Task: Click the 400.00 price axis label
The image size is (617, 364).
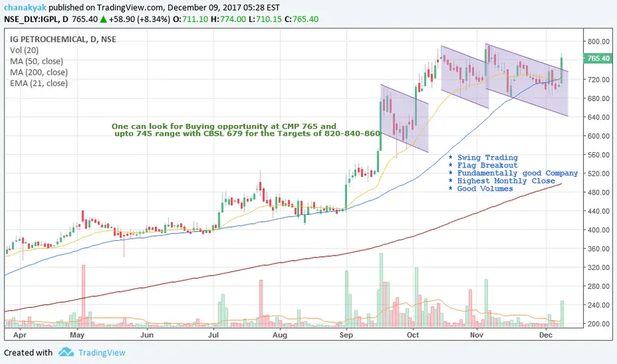Action: (x=598, y=230)
